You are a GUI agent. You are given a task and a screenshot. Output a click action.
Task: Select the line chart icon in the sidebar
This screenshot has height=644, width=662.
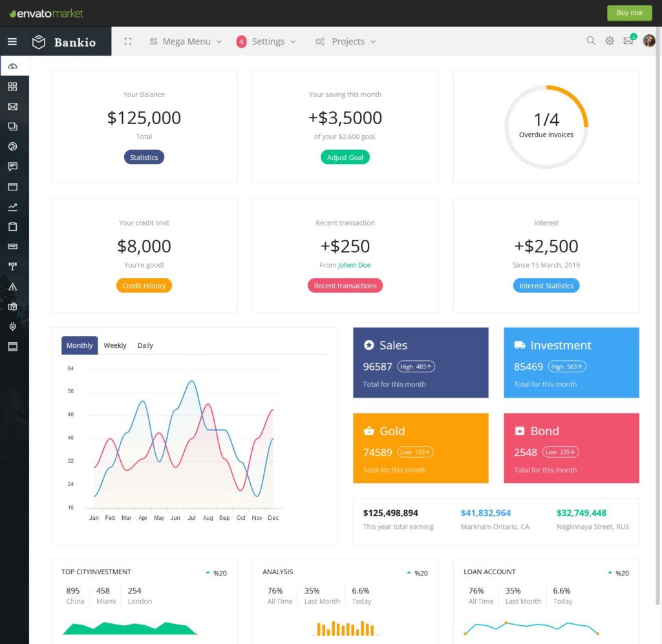click(x=13, y=206)
